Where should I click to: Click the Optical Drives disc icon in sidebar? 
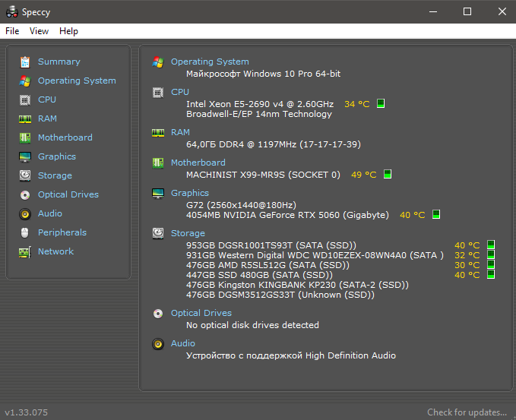[x=25, y=195]
